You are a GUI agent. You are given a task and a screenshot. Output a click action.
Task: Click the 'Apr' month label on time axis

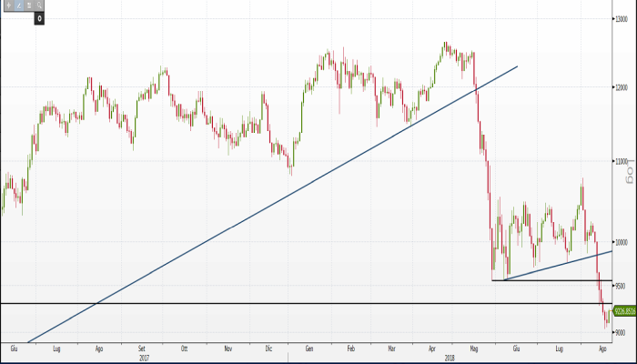coord(432,348)
